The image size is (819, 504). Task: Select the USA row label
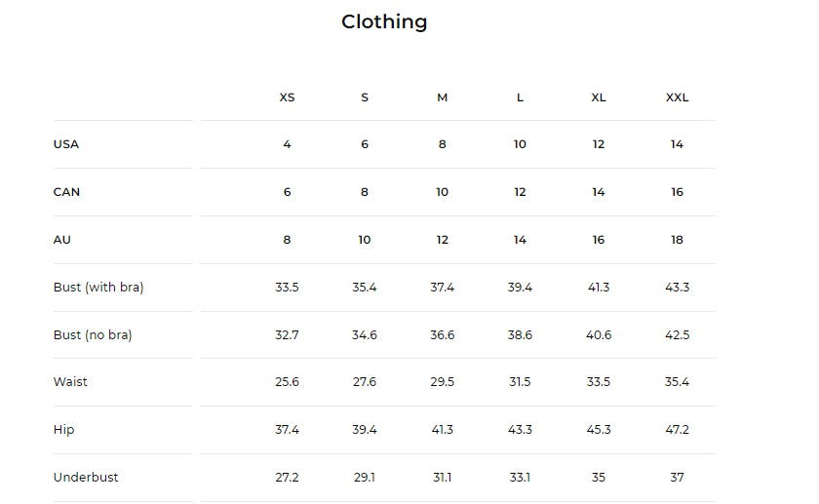coord(66,144)
